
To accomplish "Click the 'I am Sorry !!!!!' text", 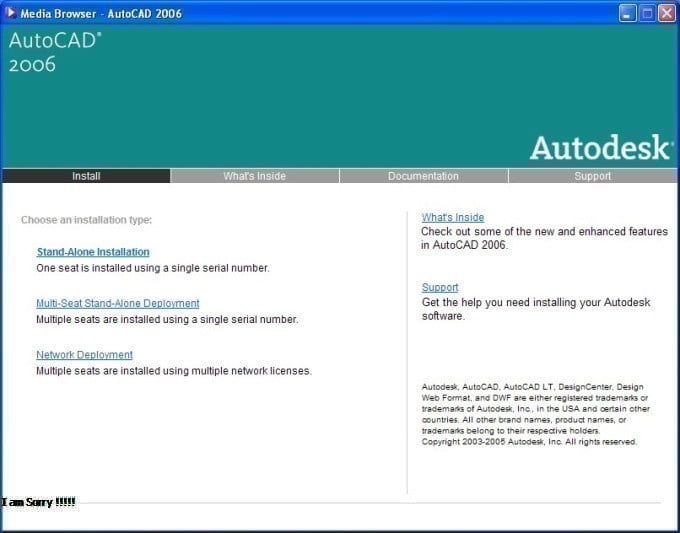I will [x=39, y=502].
